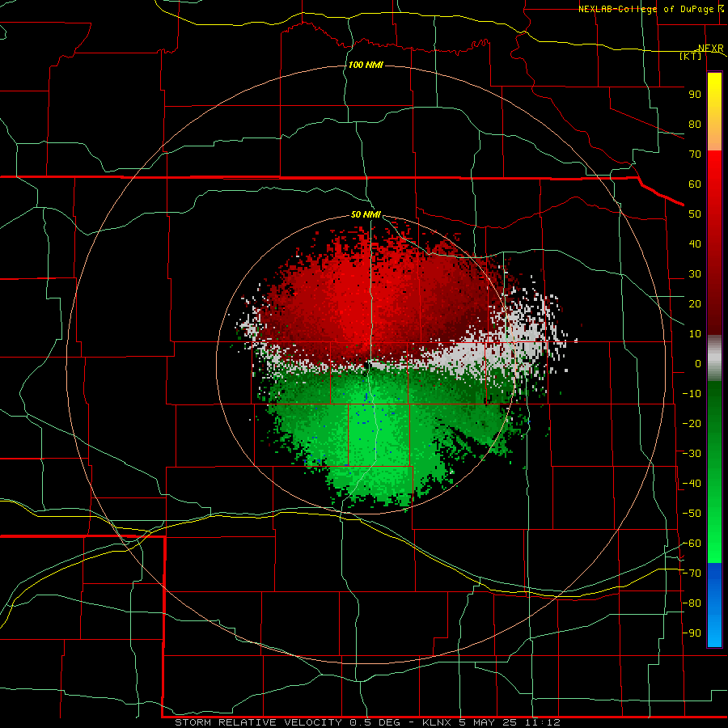Click the 30 knot scale label
This screenshot has width=728, height=728.
point(695,274)
